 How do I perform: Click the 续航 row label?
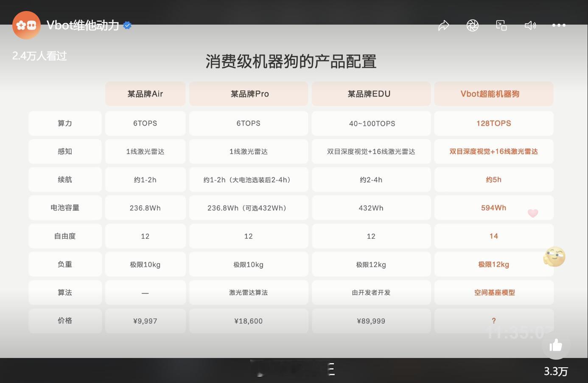(65, 180)
